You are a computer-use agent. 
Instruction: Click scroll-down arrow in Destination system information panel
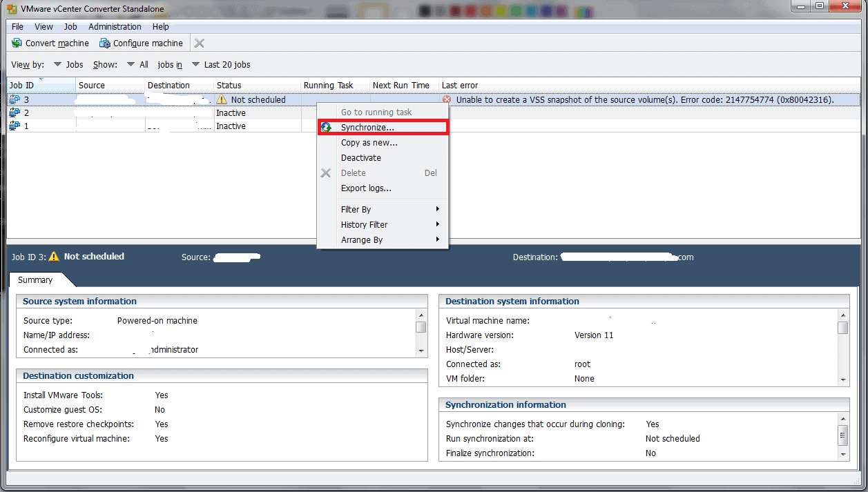(843, 381)
